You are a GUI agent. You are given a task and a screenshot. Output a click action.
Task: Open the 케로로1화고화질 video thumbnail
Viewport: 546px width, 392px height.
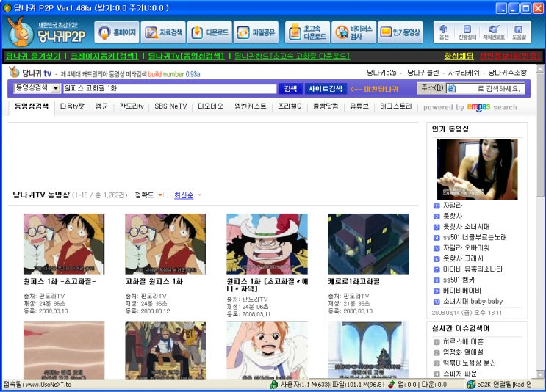(x=368, y=244)
